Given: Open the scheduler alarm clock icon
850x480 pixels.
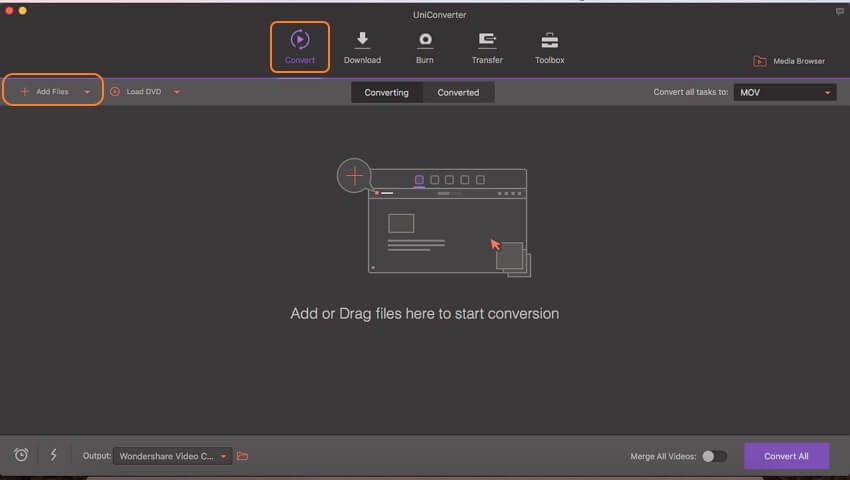Looking at the screenshot, I should [x=21, y=455].
